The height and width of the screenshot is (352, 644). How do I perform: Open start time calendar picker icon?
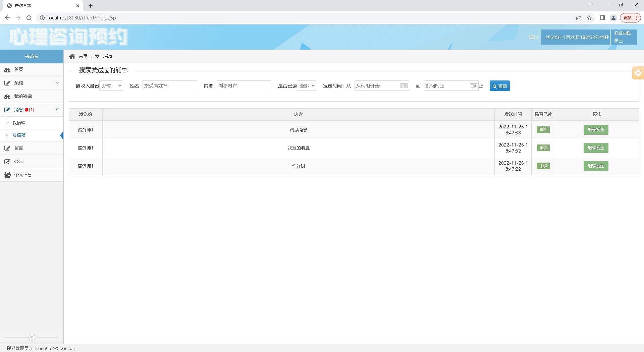pos(404,86)
